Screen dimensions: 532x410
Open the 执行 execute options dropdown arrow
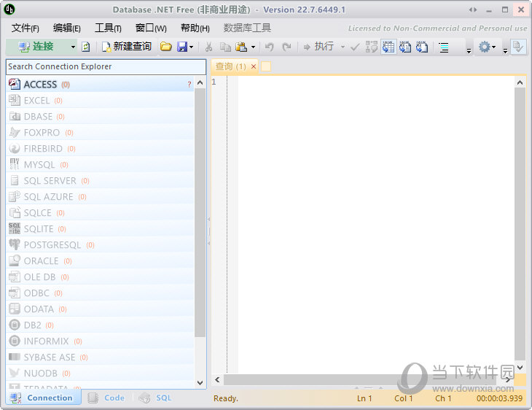point(343,47)
